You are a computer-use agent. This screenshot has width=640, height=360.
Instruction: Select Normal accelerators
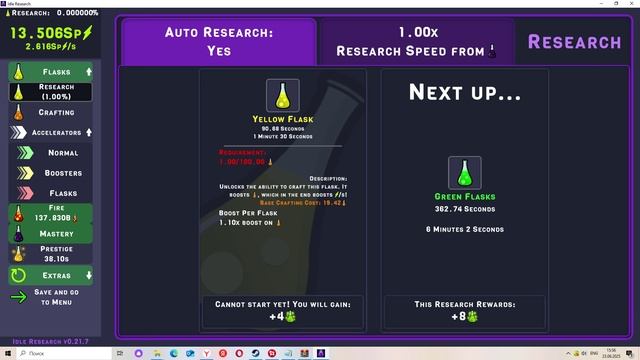[x=51, y=153]
